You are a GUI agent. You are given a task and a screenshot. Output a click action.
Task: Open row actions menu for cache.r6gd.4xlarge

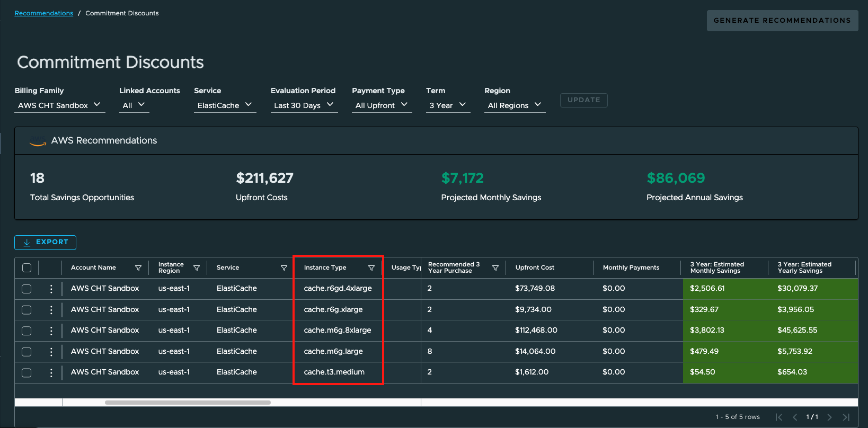pyautogui.click(x=51, y=289)
